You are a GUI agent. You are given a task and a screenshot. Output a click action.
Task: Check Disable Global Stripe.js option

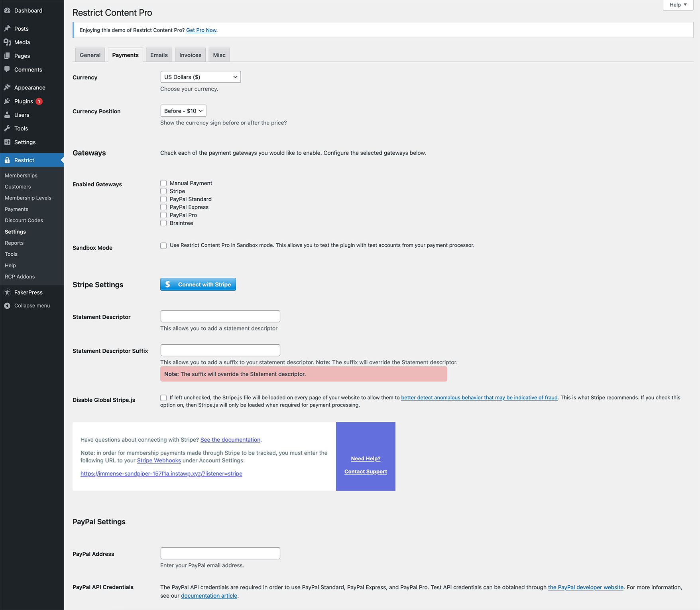coord(163,398)
